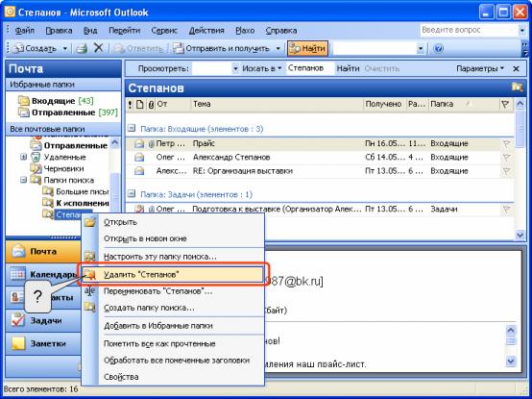Open the Сервис menu

tap(164, 31)
